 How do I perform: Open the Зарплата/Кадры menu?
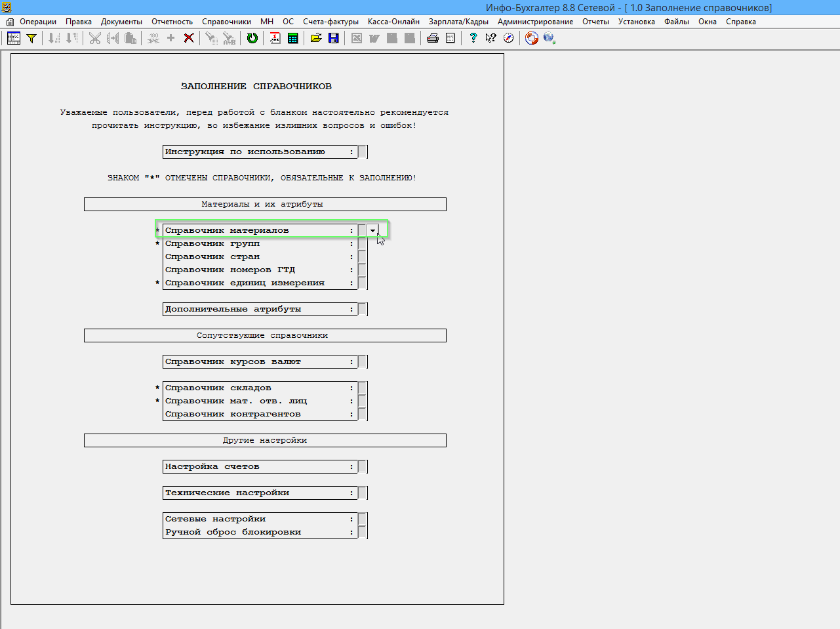[x=458, y=22]
